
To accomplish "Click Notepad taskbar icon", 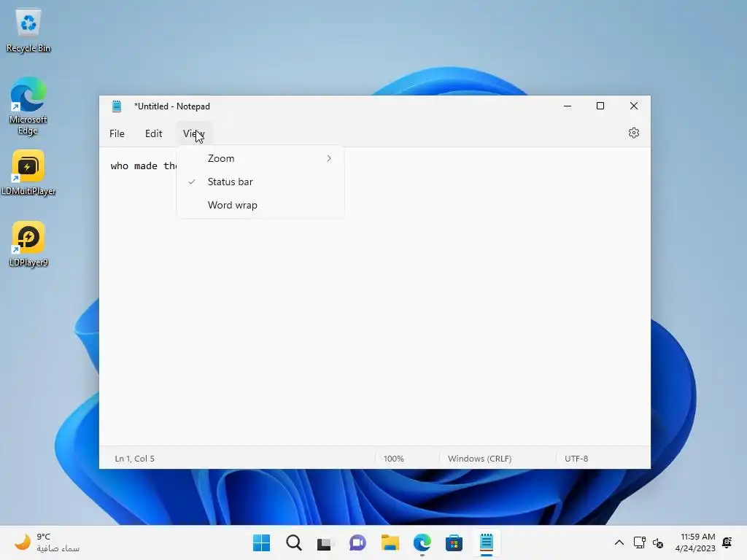I will point(487,542).
